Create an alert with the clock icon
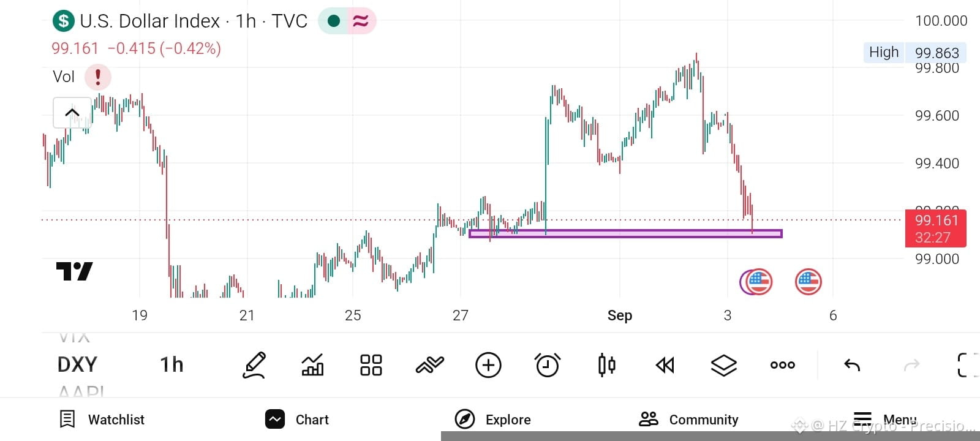This screenshot has height=441, width=980. [548, 365]
